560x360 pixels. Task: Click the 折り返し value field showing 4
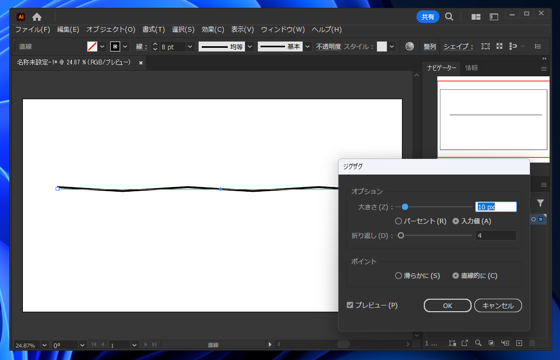pyautogui.click(x=496, y=235)
